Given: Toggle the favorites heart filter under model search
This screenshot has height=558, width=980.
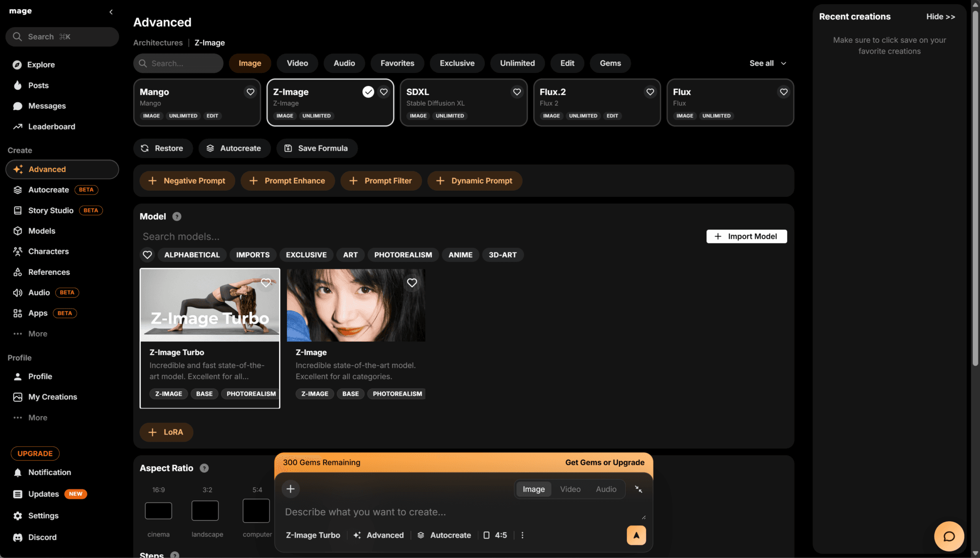Looking at the screenshot, I should tap(148, 255).
